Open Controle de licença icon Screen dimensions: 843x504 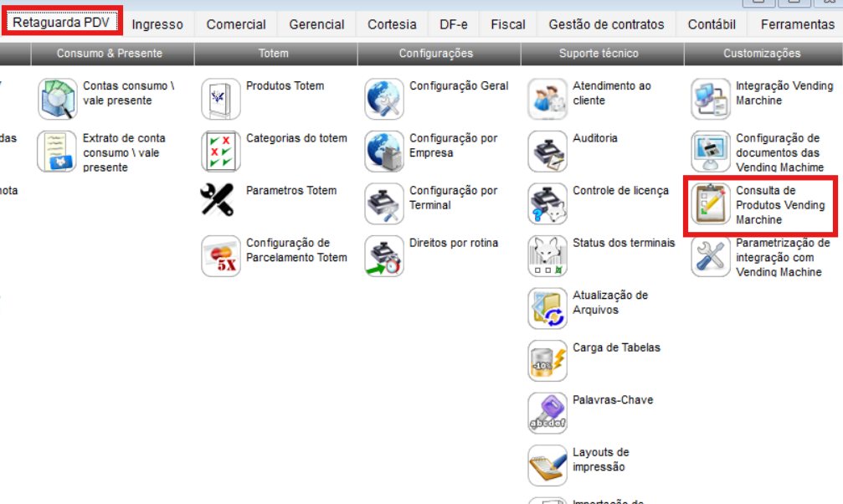[547, 203]
